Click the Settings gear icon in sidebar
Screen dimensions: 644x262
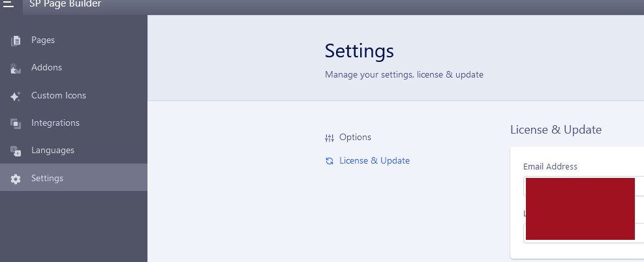tap(16, 179)
